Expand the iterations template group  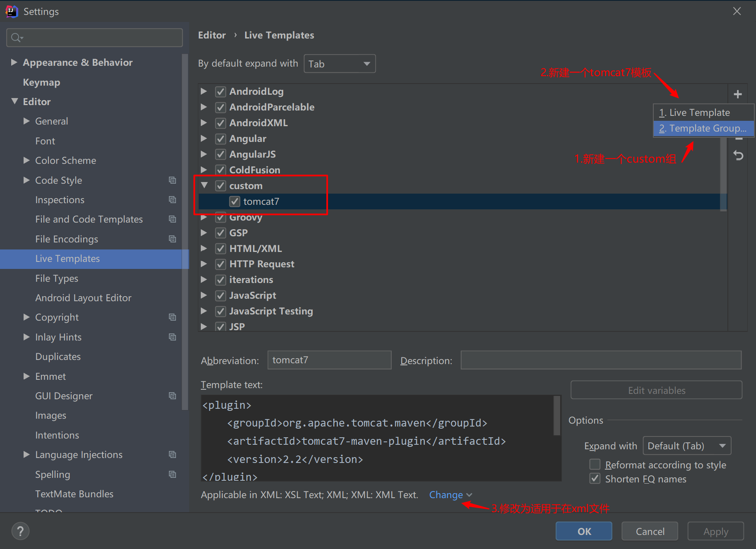pyautogui.click(x=204, y=280)
